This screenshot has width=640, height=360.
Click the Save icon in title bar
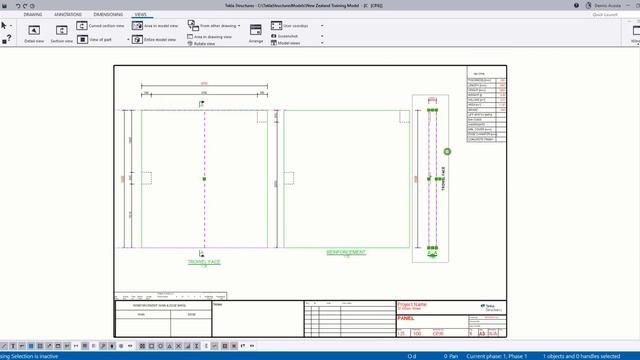4,6
